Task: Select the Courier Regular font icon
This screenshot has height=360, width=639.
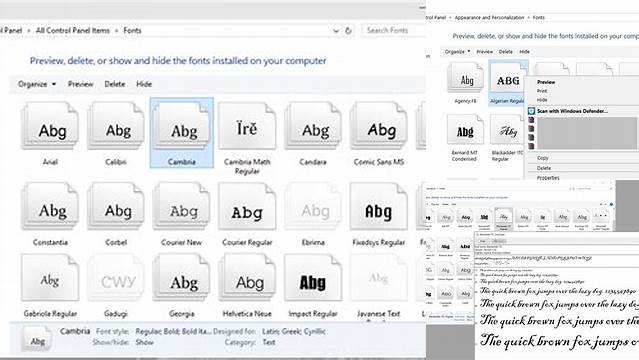Action: [247, 207]
